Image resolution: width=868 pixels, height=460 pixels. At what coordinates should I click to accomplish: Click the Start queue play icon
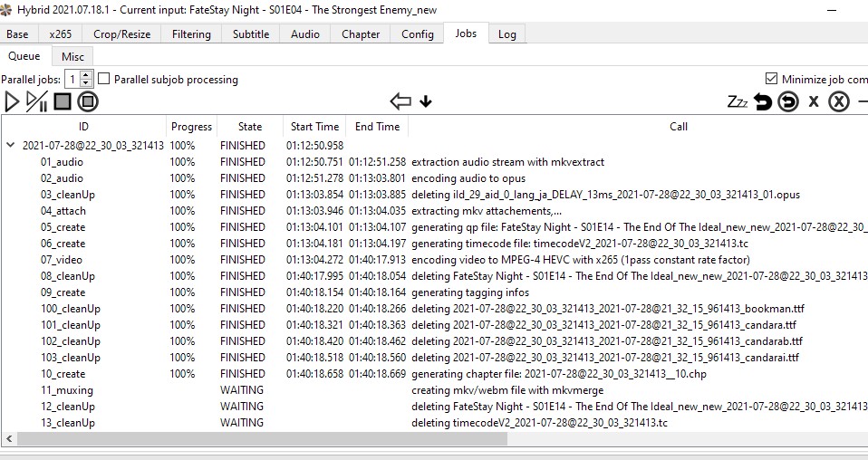(x=12, y=101)
